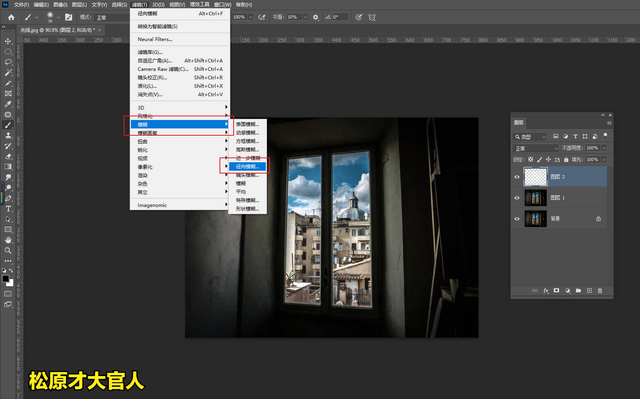Image resolution: width=640 pixels, height=399 pixels.
Task: Toggle Quick Mask mode in toolbar
Action: (x=8, y=294)
